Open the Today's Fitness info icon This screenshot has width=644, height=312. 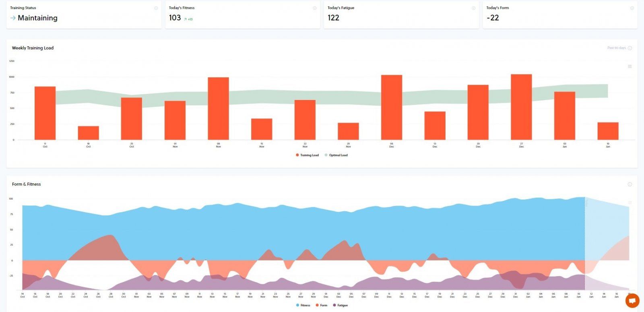314,8
